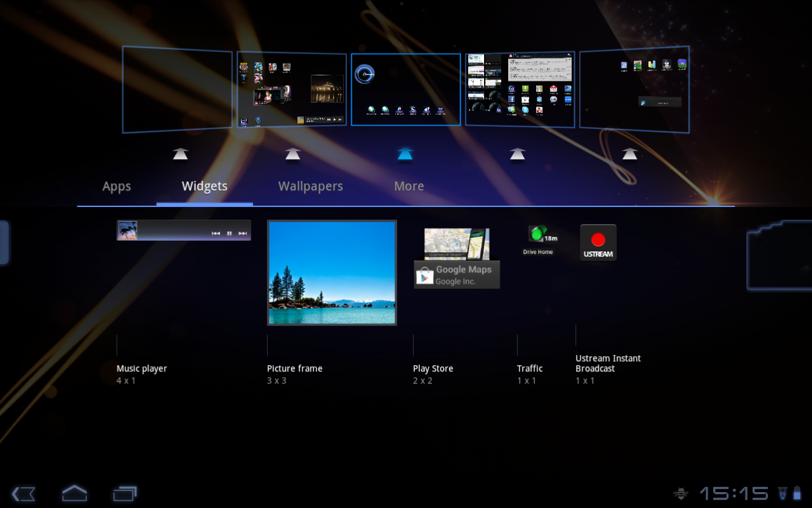This screenshot has height=508, width=812.
Task: Open the More tab
Action: click(x=409, y=186)
